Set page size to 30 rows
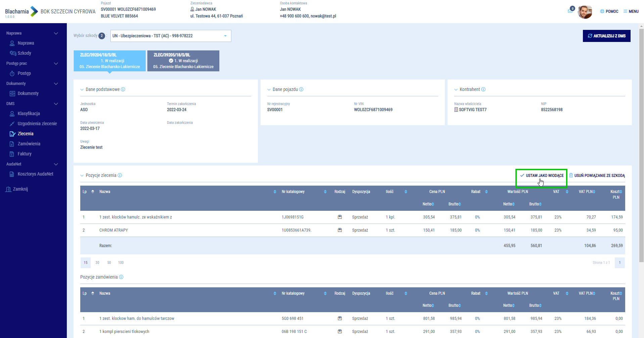This screenshot has width=644, height=338. (x=97, y=262)
